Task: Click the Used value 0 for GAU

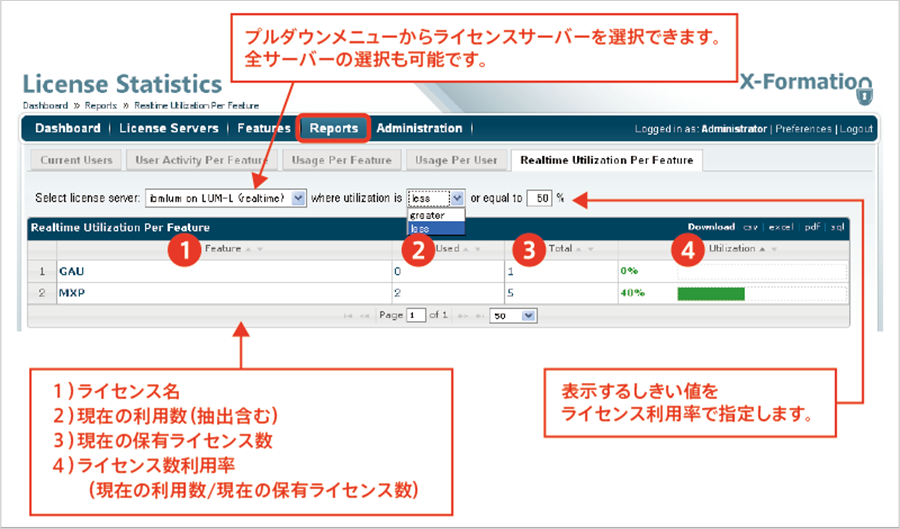Action: pyautogui.click(x=397, y=271)
